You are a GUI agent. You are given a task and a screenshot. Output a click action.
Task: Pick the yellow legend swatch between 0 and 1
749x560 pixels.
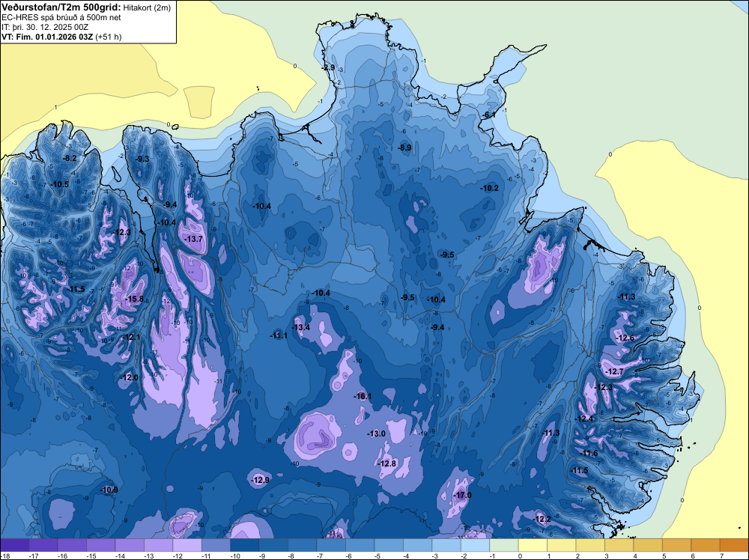[x=533, y=545]
